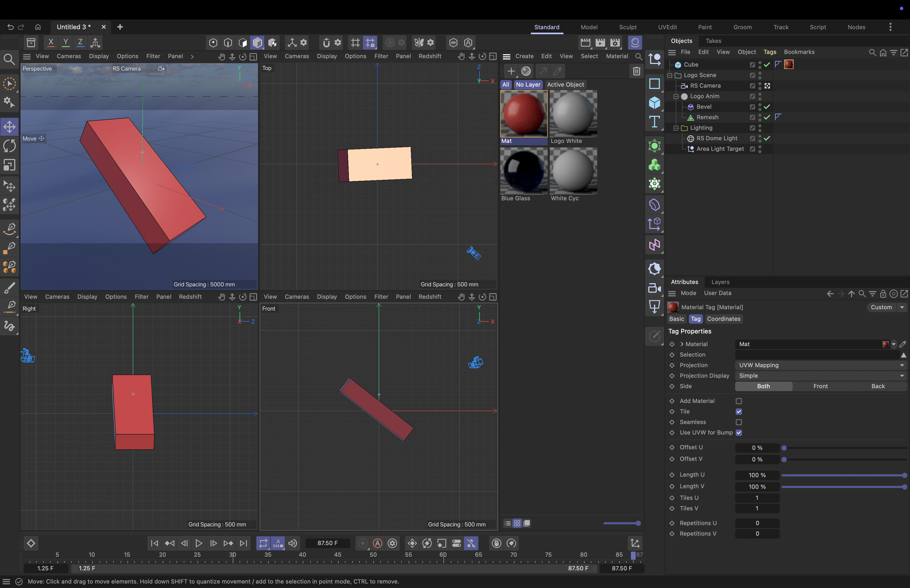Open the search magnifier in left toolbar
The image size is (910, 588).
(x=9, y=59)
